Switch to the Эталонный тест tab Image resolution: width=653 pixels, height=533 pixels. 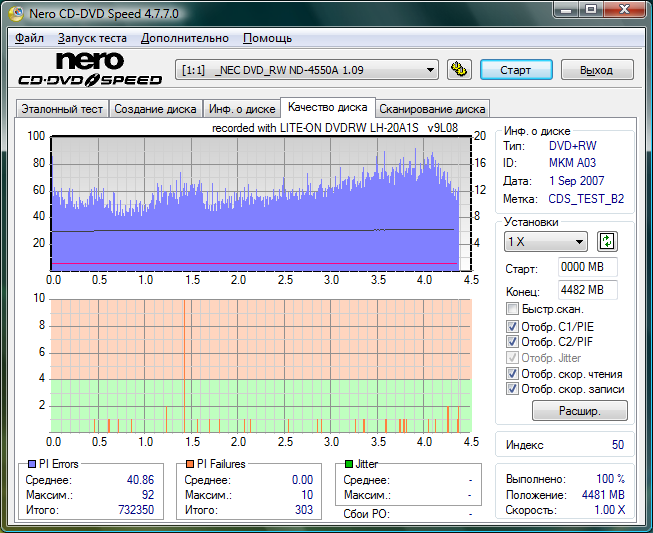click(62, 109)
